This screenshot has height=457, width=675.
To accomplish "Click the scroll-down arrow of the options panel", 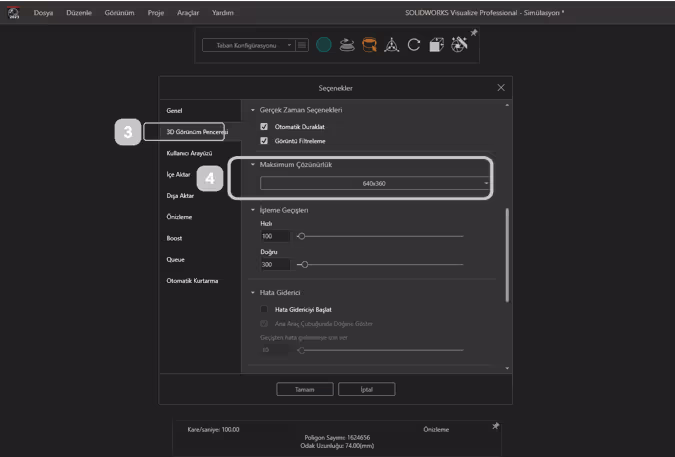I will coord(507,368).
